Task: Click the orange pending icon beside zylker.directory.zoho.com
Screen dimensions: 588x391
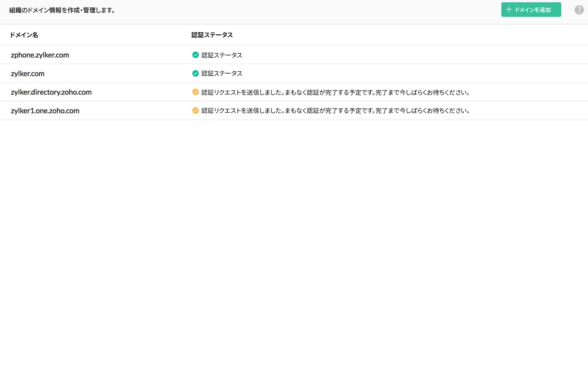Action: 195,92
